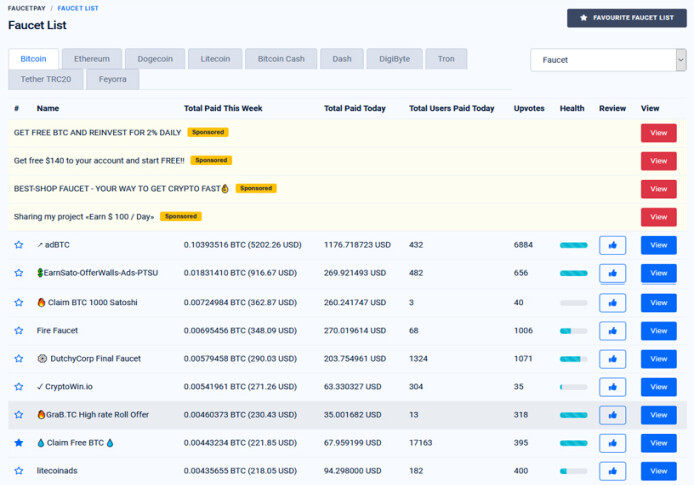Screen dimensions: 694x485
Task: Open the Feyorra tab
Action: 112,79
